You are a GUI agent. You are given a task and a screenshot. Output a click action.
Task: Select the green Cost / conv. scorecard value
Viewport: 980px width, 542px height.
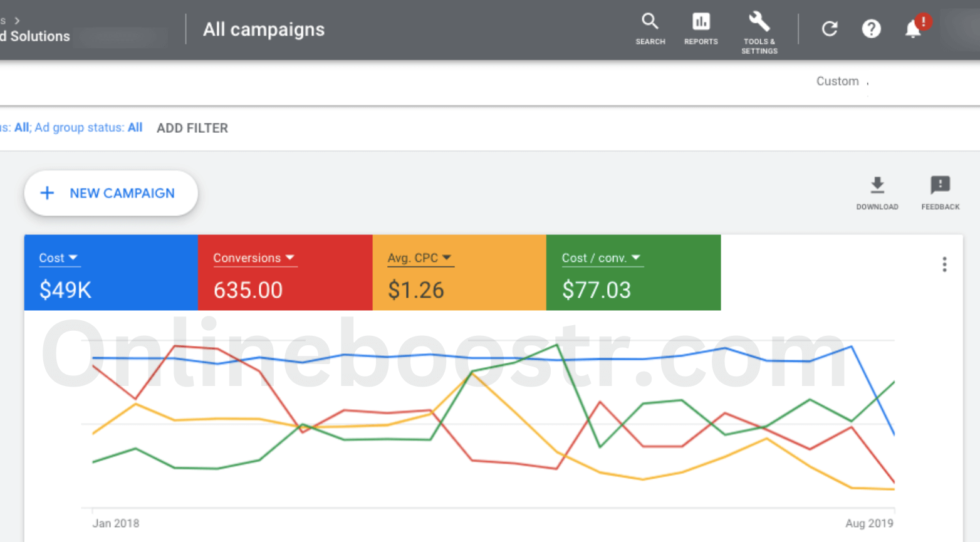[x=596, y=290]
